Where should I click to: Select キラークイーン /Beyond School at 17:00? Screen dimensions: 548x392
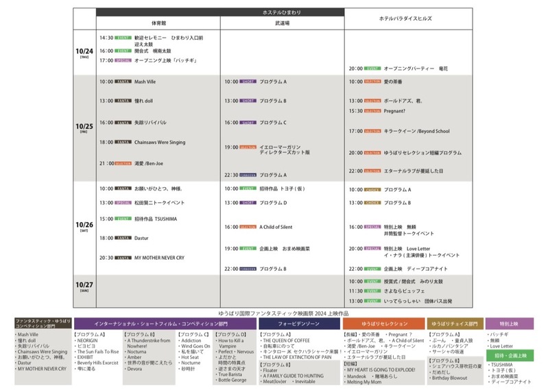399,132
